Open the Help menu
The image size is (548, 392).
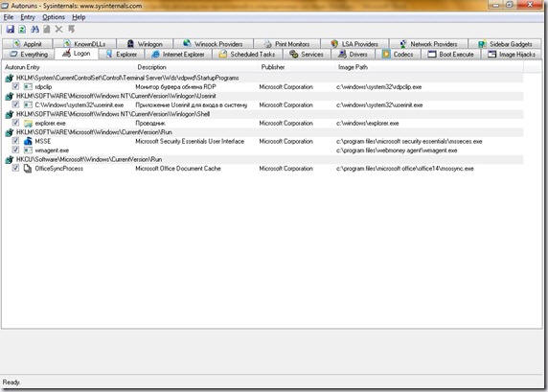(x=79, y=17)
